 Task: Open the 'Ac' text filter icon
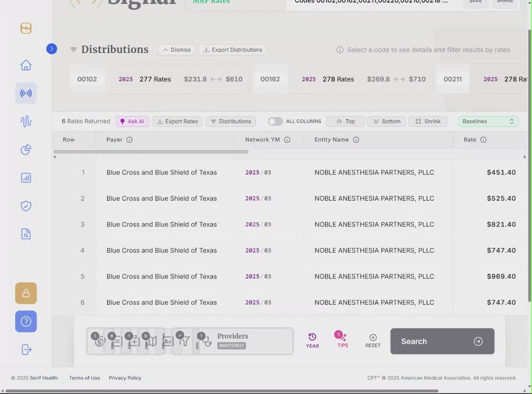pyautogui.click(x=167, y=341)
